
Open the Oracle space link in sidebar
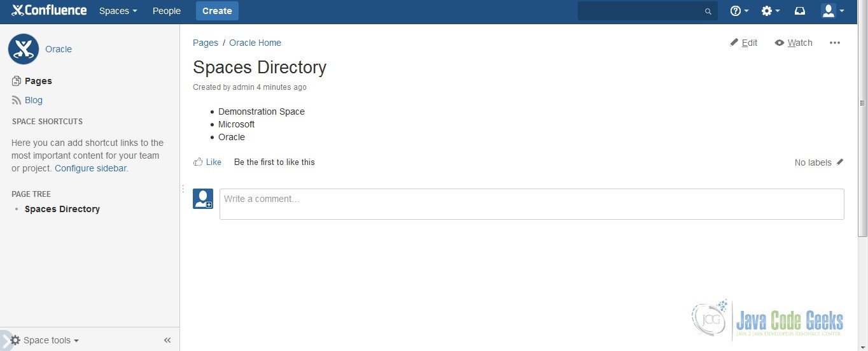[x=59, y=49]
